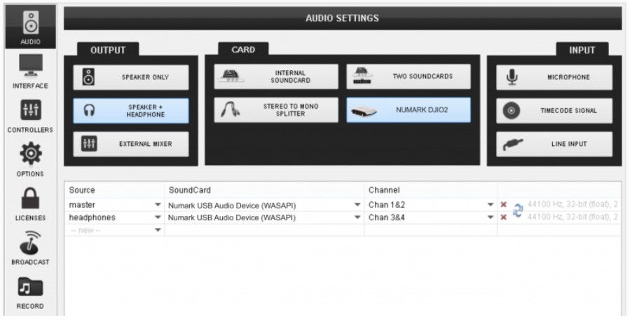Open the Record folder icon
Viewport: 644px width, 334px height.
[30, 292]
